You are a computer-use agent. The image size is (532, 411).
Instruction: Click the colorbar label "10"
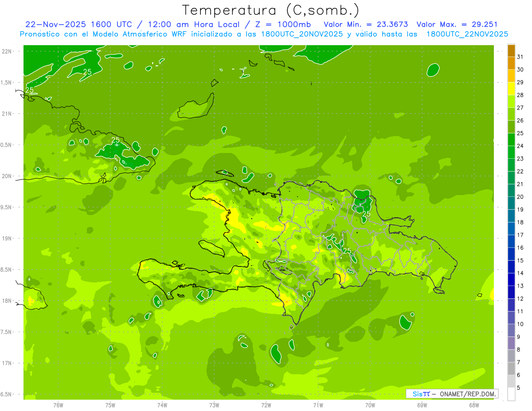coord(520,324)
